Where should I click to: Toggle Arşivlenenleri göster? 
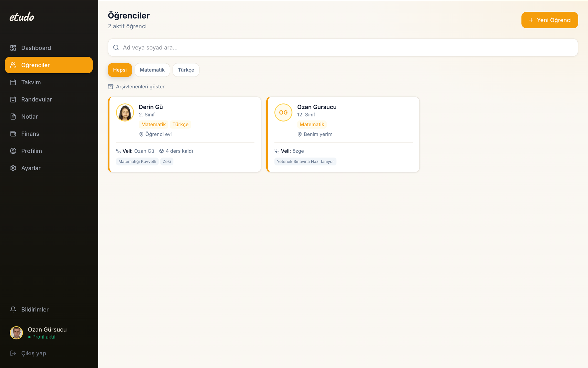[x=136, y=87]
